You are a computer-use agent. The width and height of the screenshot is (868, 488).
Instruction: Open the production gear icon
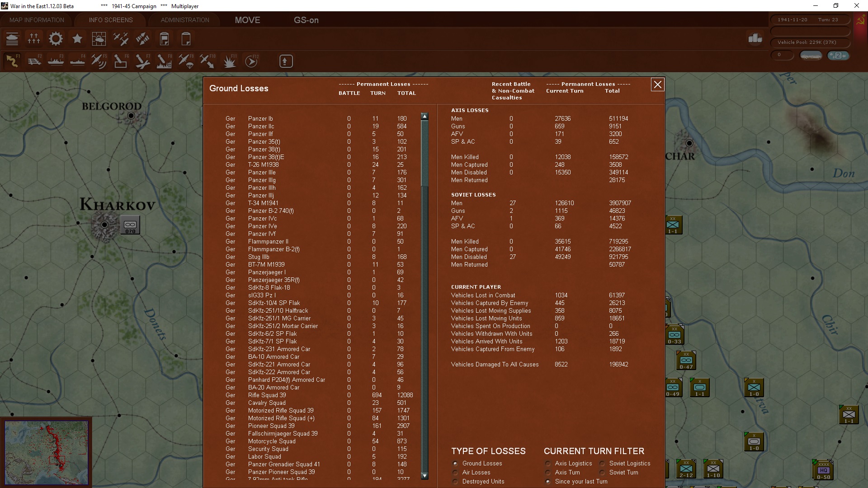(x=56, y=39)
